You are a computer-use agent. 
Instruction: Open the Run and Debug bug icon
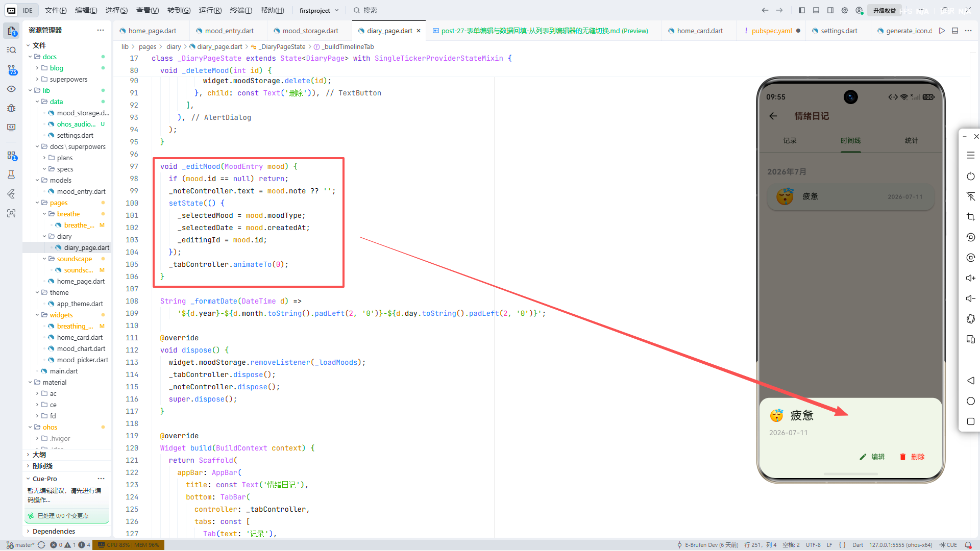[11, 108]
